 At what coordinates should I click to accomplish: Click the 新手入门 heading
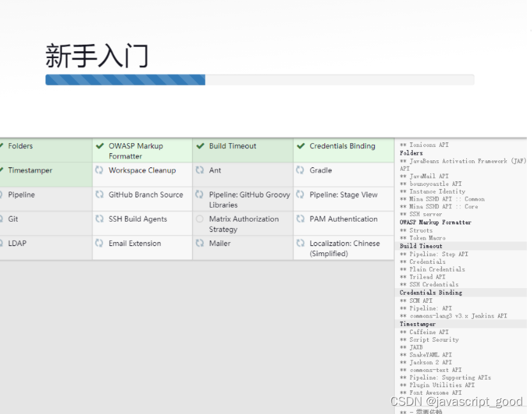(x=97, y=56)
